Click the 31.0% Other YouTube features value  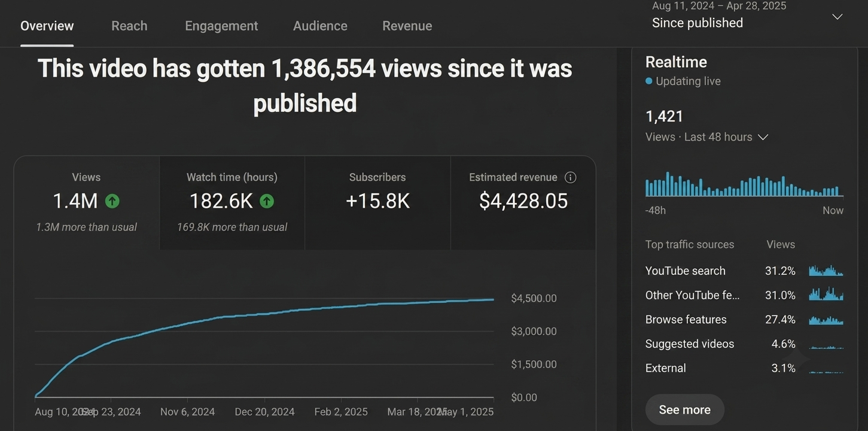pos(780,295)
